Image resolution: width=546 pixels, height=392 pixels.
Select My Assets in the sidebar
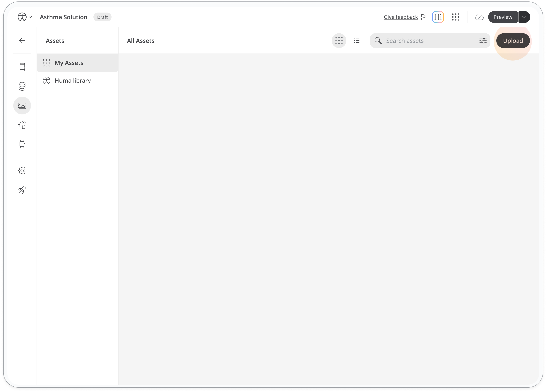click(78, 63)
